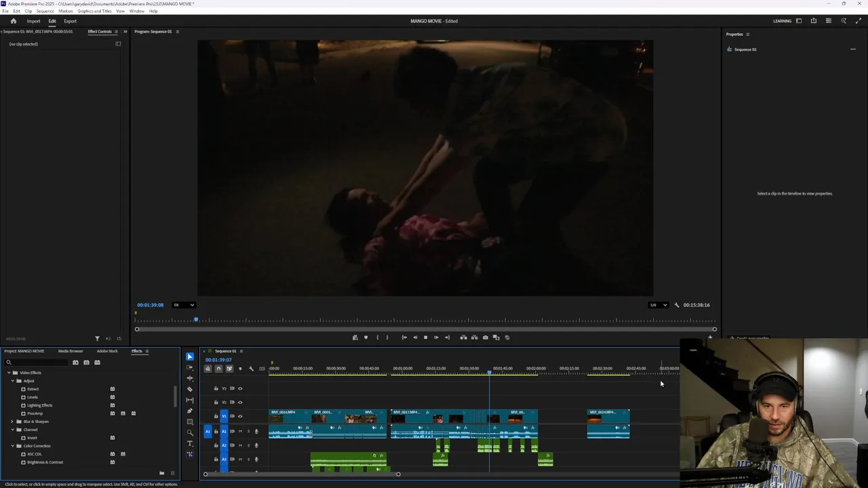The height and width of the screenshot is (488, 868).
Task: Expand the Blur & Sharpen folder
Action: 12,422
